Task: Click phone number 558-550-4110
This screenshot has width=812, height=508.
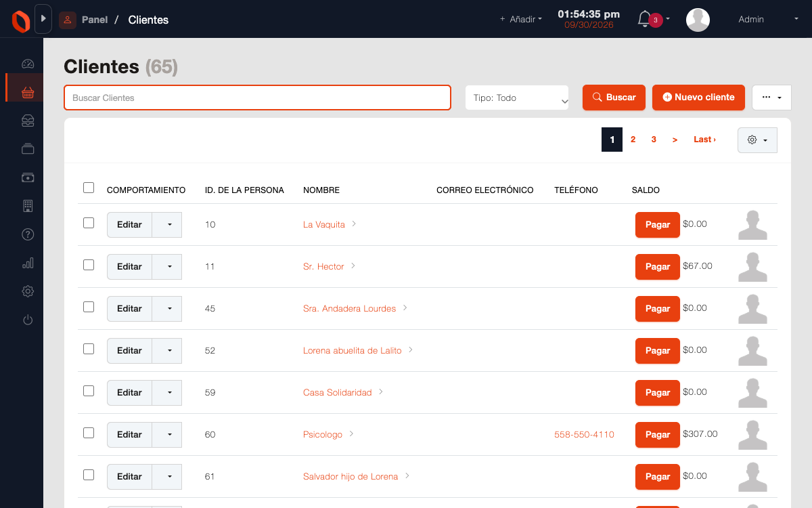Action: pyautogui.click(x=584, y=434)
